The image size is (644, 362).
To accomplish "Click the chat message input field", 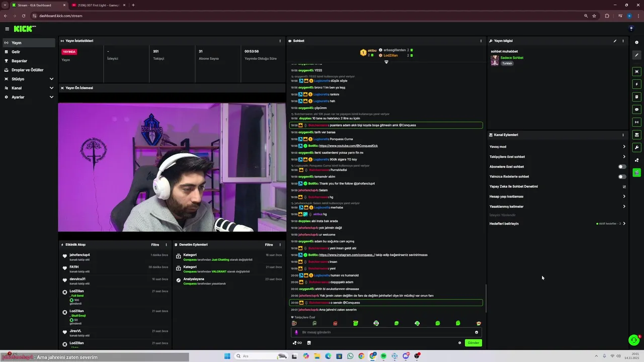I will tap(386, 332).
